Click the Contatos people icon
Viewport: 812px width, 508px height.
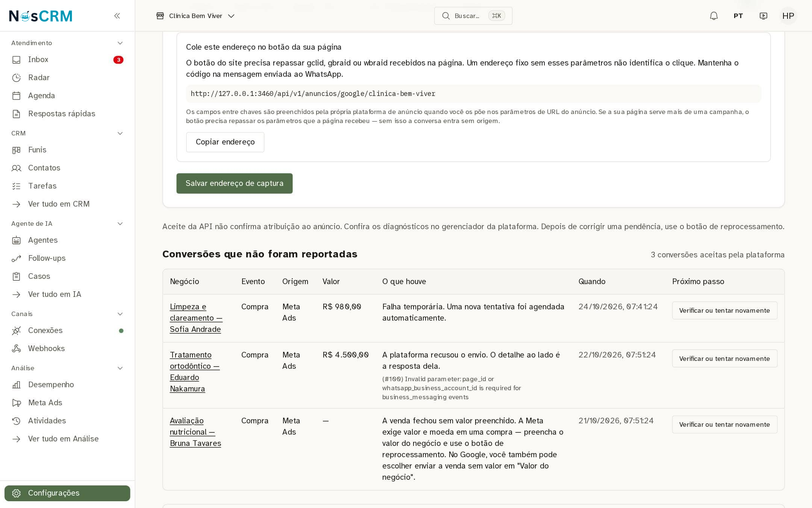point(16,168)
